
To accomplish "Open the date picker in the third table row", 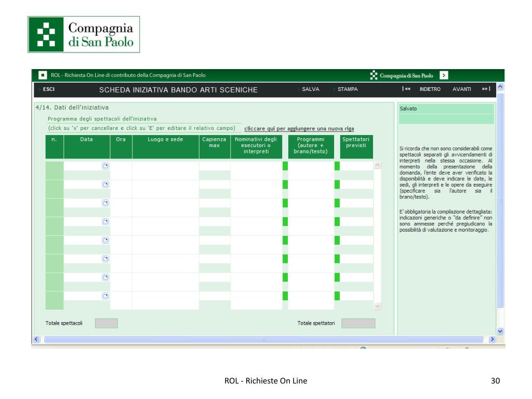I will coord(105,203).
